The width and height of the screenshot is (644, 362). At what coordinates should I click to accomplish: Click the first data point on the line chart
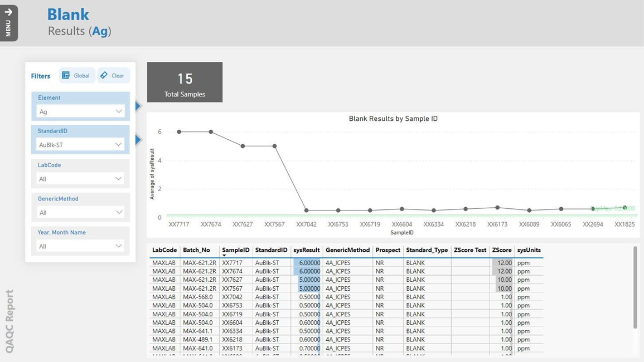pyautogui.click(x=178, y=131)
